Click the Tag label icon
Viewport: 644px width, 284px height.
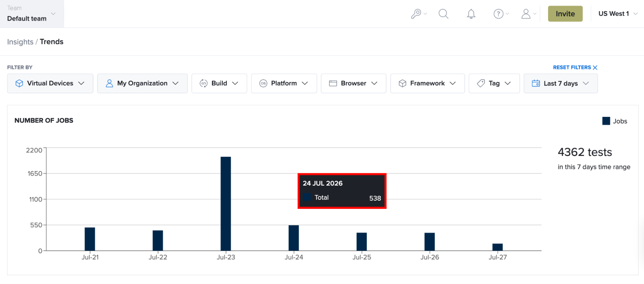click(481, 83)
